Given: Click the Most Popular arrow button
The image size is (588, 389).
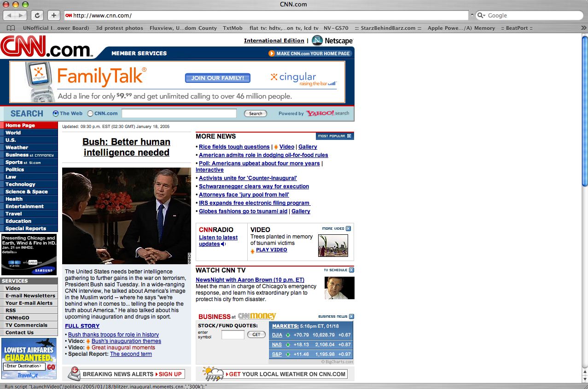Looking at the screenshot, I should [x=349, y=136].
